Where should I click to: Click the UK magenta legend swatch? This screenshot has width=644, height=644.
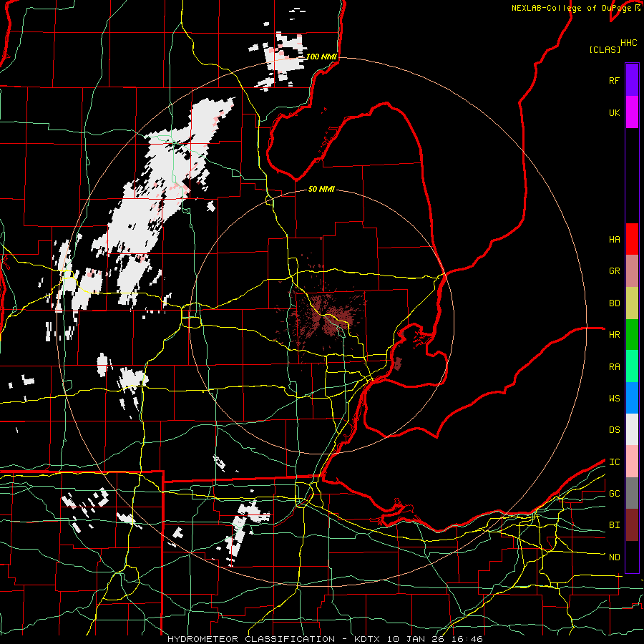(x=632, y=112)
